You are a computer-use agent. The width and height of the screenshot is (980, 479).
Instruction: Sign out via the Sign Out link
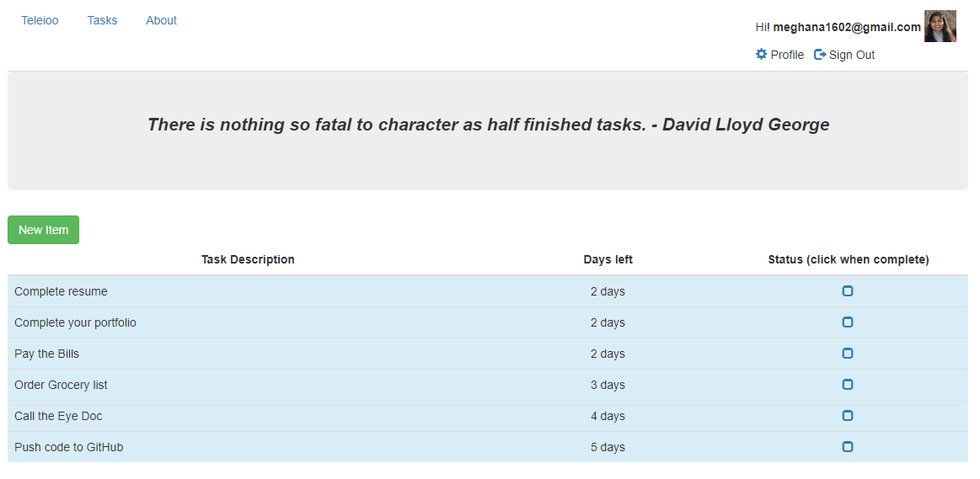[852, 55]
